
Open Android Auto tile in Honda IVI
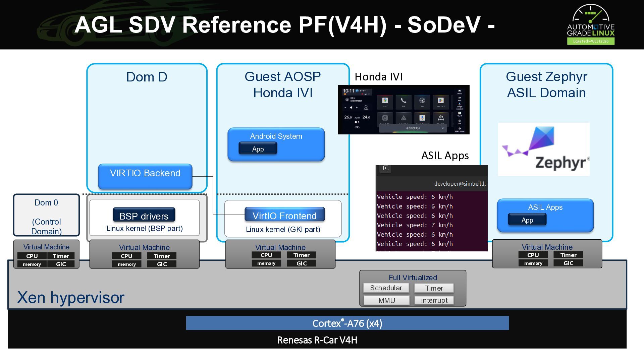(404, 118)
